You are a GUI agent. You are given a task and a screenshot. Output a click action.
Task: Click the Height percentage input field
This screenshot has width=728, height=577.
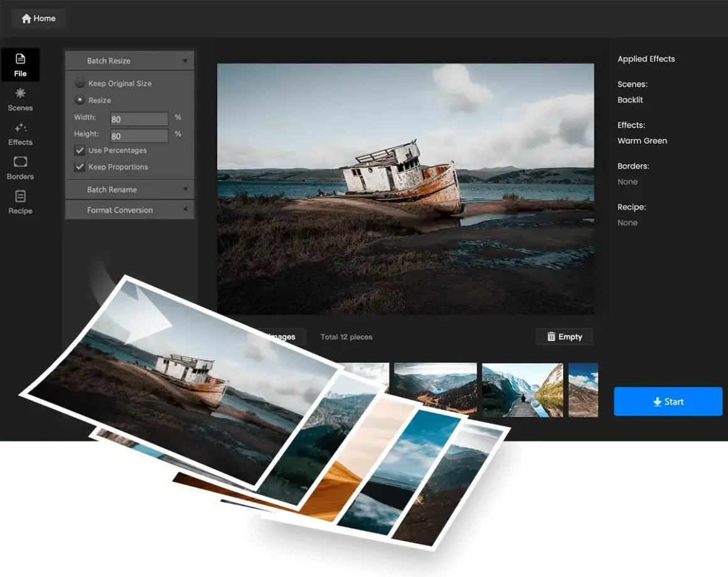point(139,135)
